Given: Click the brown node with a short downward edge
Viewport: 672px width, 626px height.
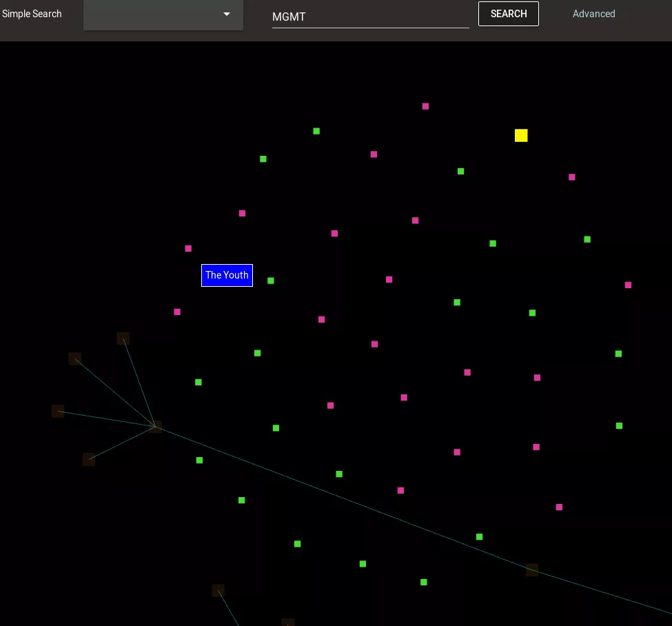Looking at the screenshot, I should pos(218,590).
